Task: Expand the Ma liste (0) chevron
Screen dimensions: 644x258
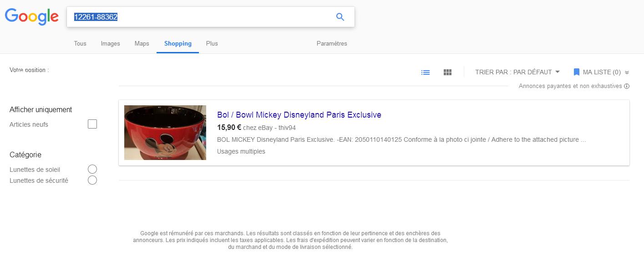Action: (x=627, y=72)
